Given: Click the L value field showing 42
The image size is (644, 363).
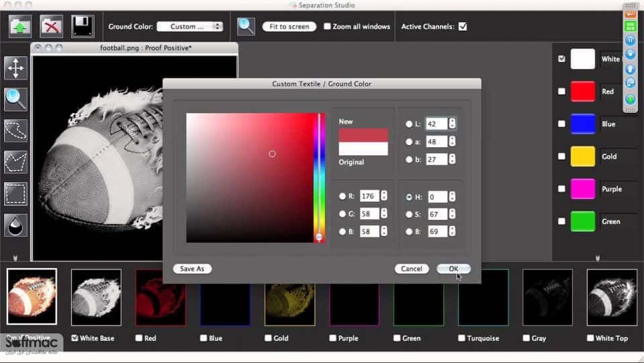Looking at the screenshot, I should [436, 124].
